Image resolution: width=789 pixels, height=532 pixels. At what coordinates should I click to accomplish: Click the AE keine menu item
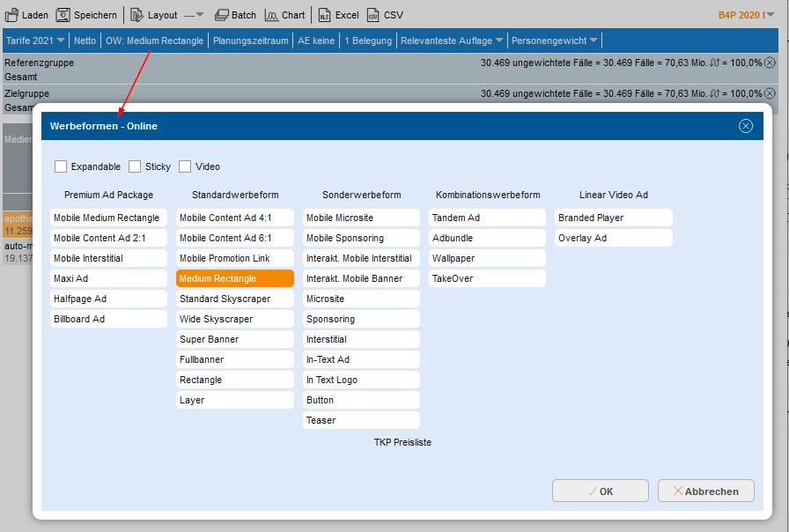(x=315, y=41)
